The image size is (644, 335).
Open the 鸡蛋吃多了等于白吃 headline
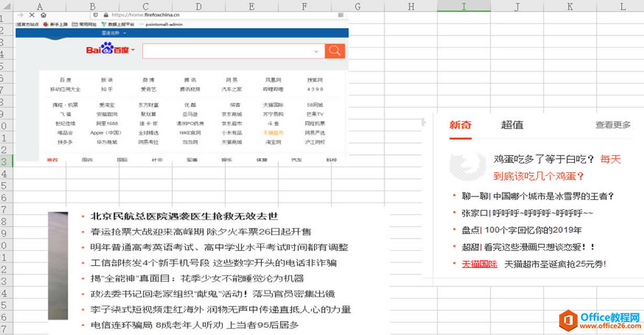point(544,159)
